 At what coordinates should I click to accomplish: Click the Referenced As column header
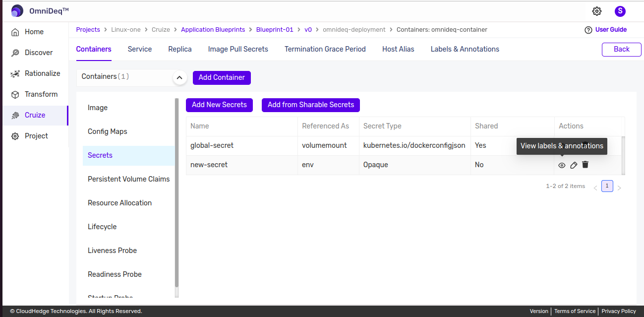pos(328,126)
